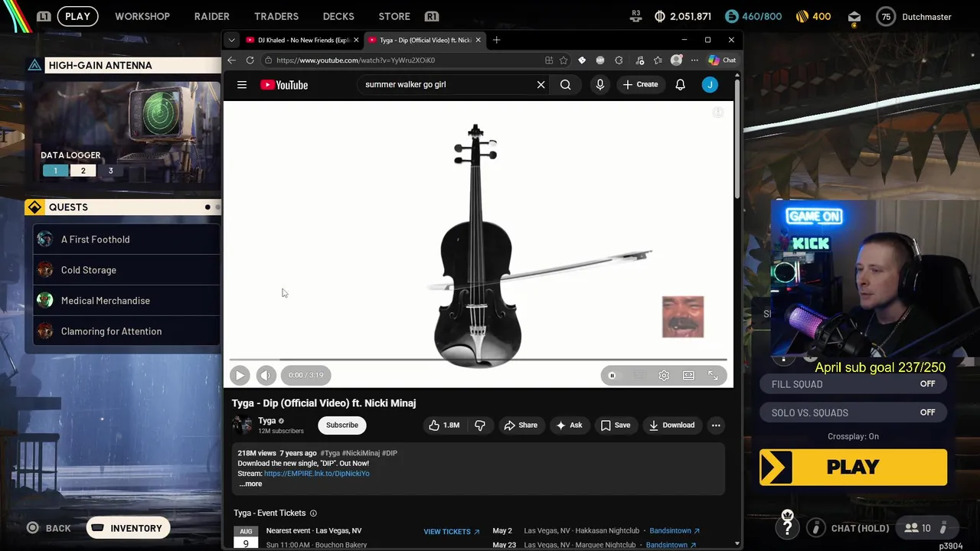
Task: Bookmark this page with star icon
Action: pos(563,60)
